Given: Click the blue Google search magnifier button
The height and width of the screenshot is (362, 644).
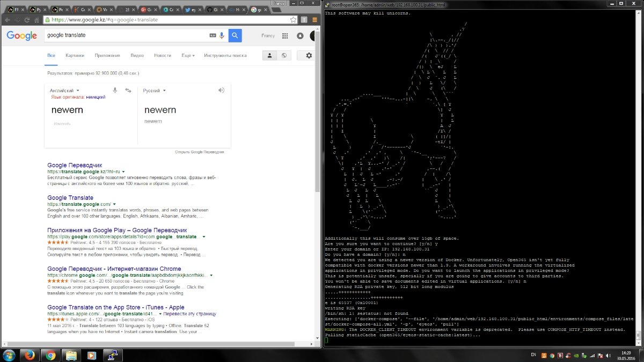Looking at the screenshot, I should pos(235,36).
